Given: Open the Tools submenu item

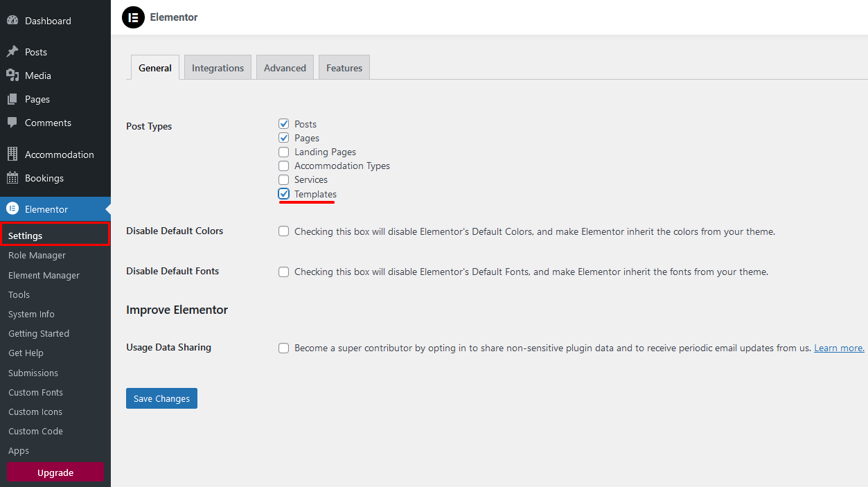Looking at the screenshot, I should (x=55, y=294).
